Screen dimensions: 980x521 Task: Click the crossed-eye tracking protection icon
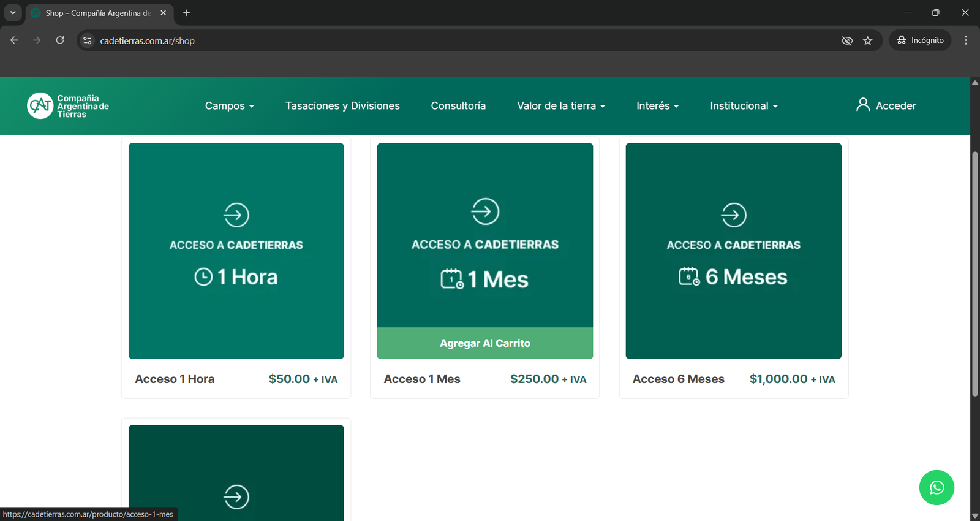tap(847, 40)
